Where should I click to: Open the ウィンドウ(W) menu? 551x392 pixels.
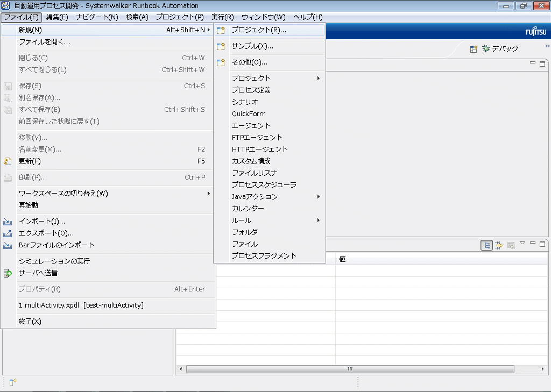pos(264,17)
